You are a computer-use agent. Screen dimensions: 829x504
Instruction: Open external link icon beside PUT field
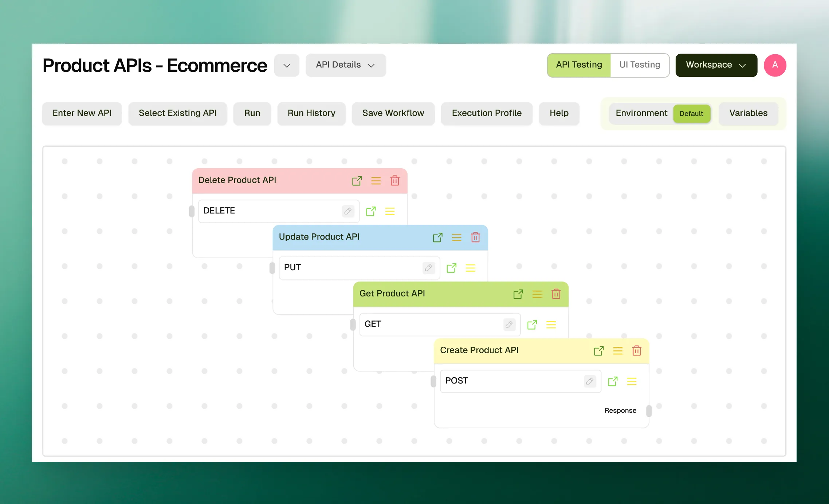click(452, 268)
